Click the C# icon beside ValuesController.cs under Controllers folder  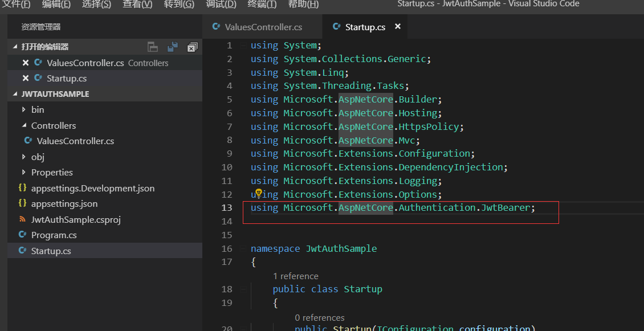[x=28, y=141]
